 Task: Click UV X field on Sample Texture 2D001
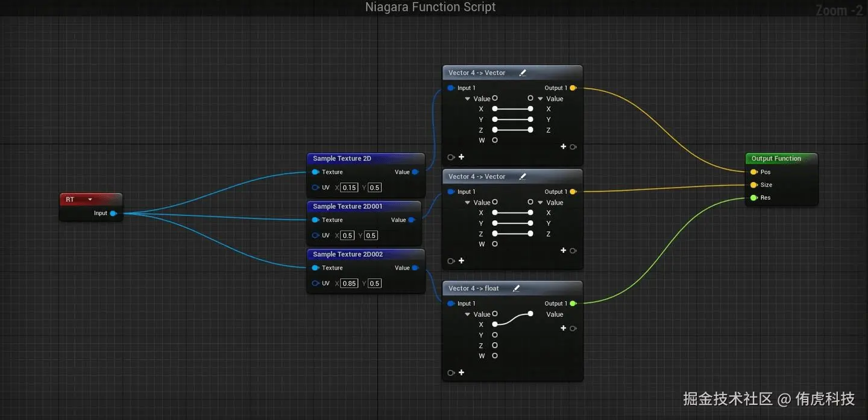348,235
